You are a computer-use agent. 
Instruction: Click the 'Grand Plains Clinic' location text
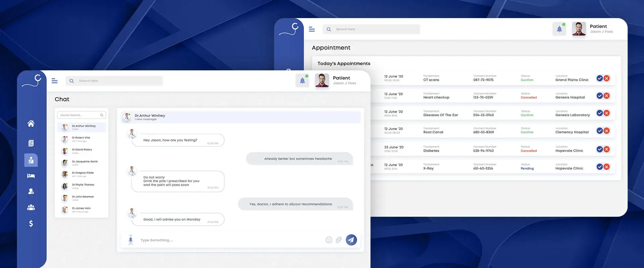(x=572, y=80)
